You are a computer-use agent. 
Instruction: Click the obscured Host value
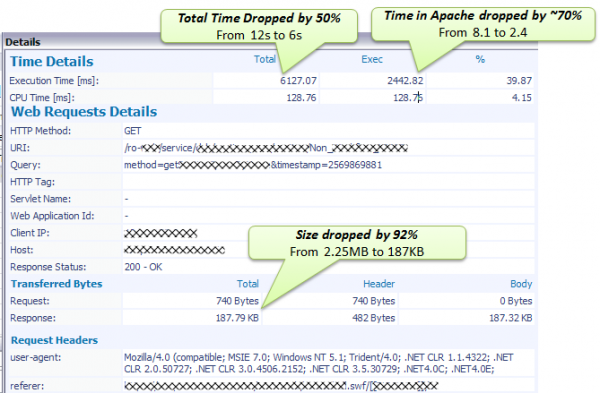(174, 250)
